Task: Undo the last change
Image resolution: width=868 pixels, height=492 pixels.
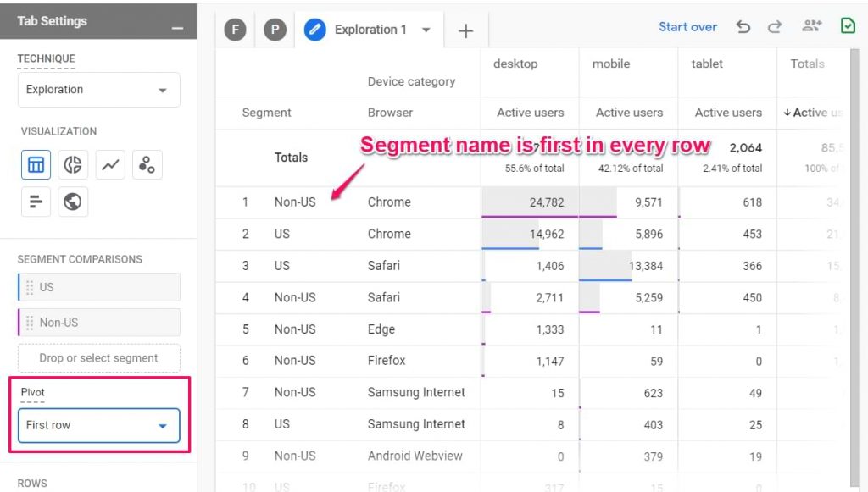Action: (x=743, y=26)
